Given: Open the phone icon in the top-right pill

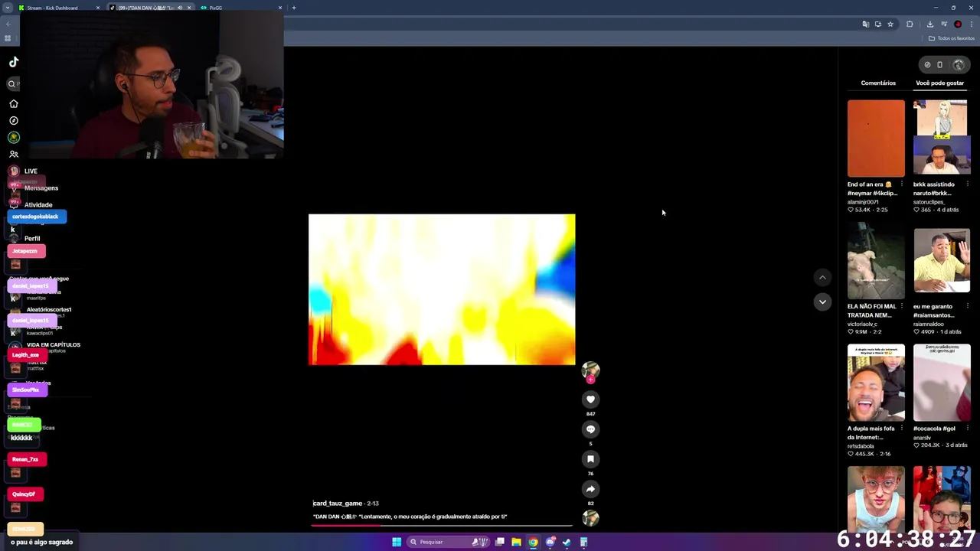Looking at the screenshot, I should pos(940,64).
